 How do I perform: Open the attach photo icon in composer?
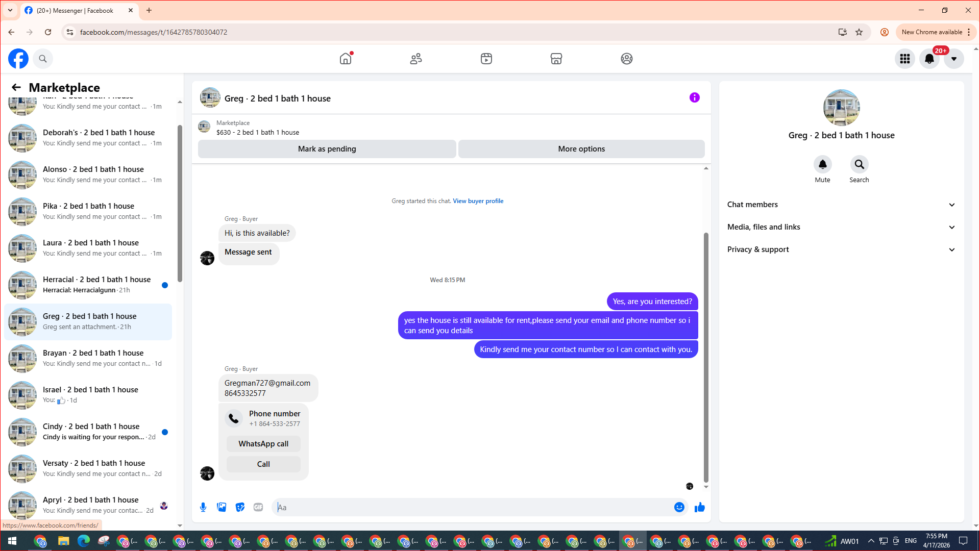point(222,507)
